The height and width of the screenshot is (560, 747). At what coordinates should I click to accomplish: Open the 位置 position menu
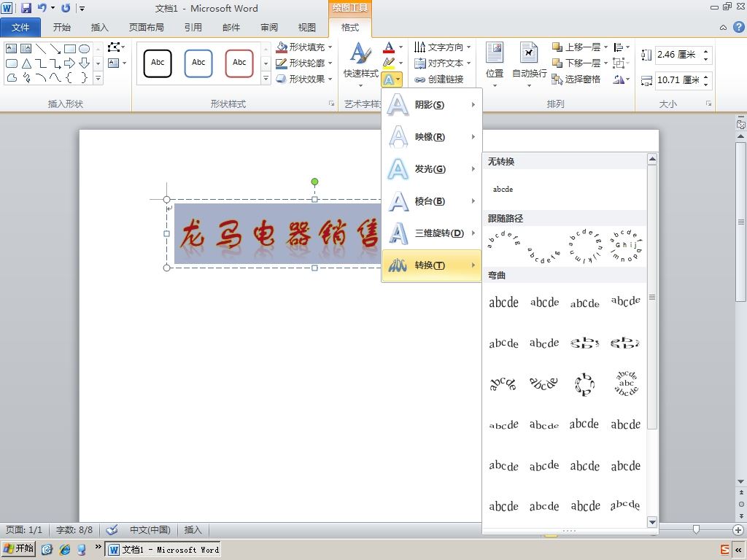(x=495, y=64)
